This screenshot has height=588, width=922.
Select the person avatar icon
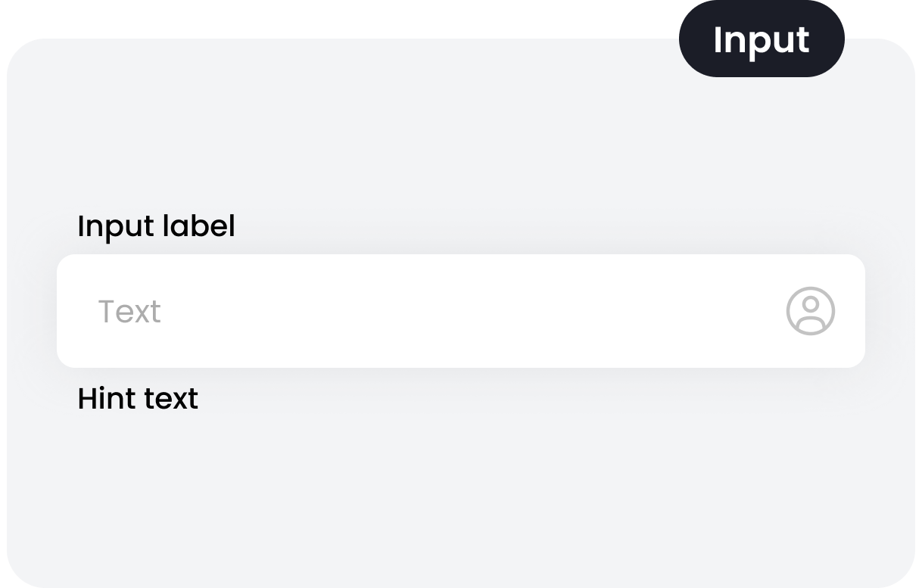pos(810,311)
